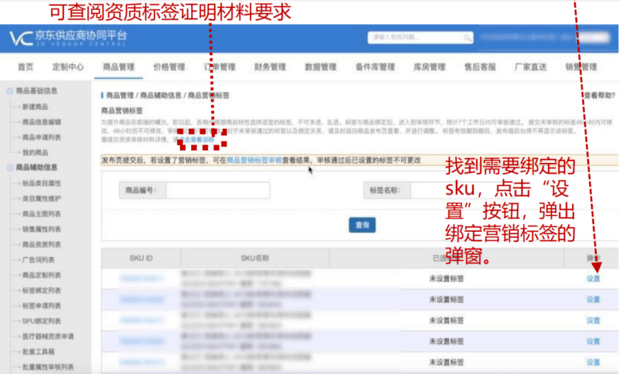Collapse the 商品基础信息 tree group
This screenshot has height=374, width=620.
coord(10,91)
